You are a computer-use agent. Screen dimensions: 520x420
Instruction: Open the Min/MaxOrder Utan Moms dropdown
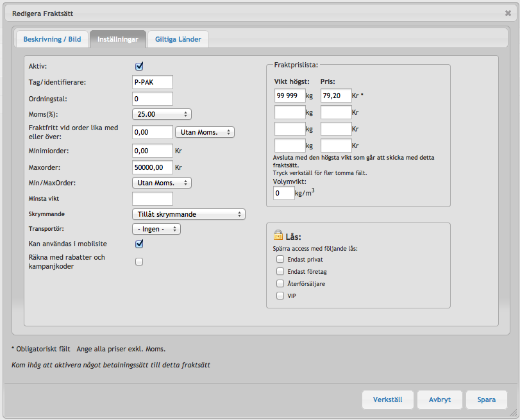(x=162, y=183)
